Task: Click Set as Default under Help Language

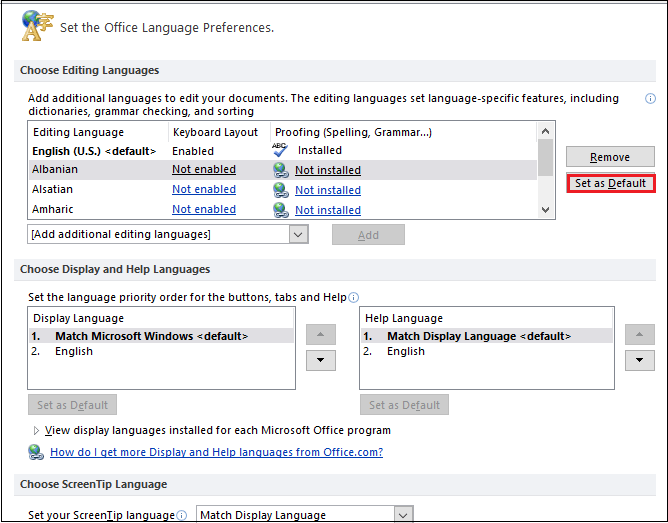Action: [x=404, y=405]
